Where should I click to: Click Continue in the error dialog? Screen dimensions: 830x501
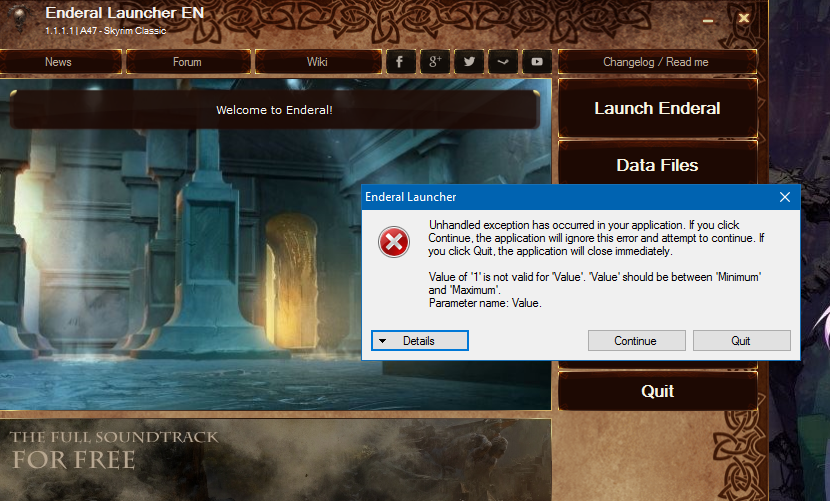636,341
